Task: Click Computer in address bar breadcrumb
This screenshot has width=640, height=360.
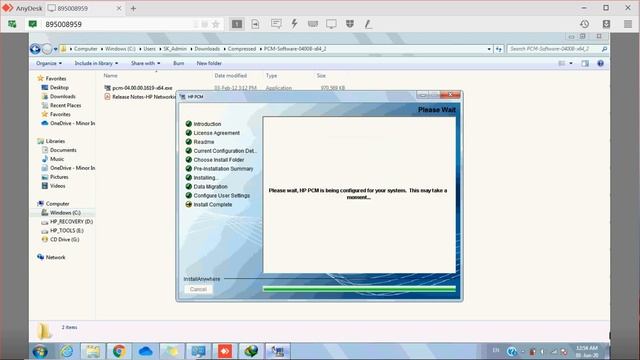Action: click(x=86, y=49)
